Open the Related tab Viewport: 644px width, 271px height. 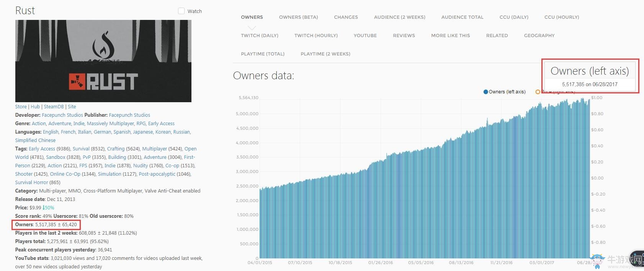coord(497,36)
